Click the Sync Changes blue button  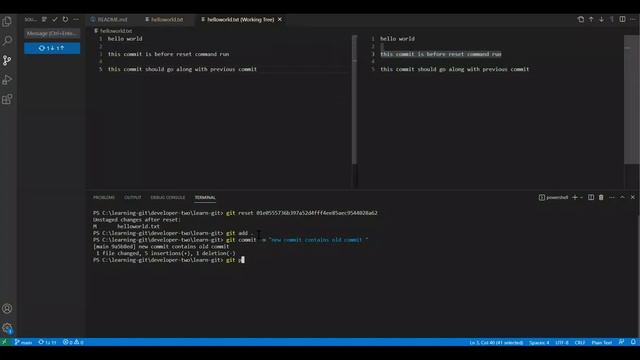[52, 48]
